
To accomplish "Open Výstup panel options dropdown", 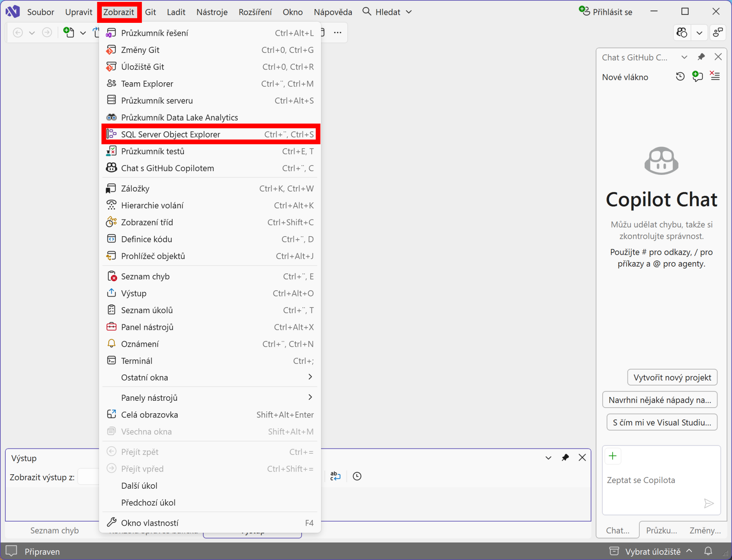I will (x=548, y=458).
